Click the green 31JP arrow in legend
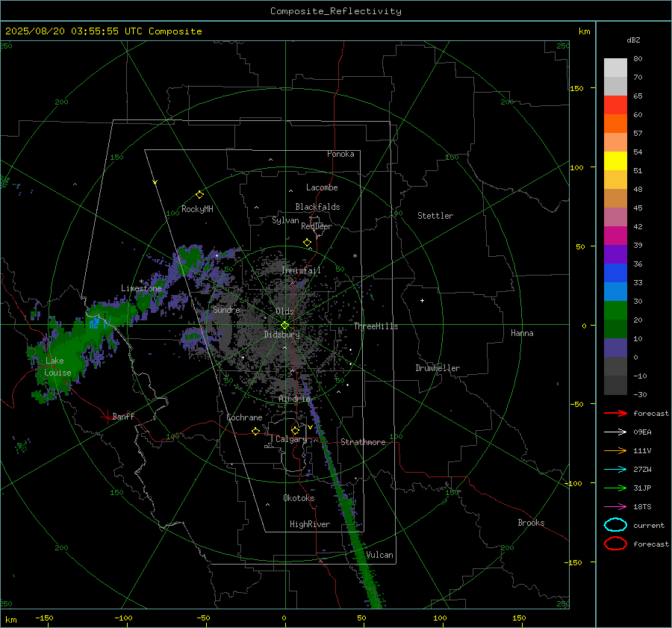672x628 pixels. coord(615,488)
